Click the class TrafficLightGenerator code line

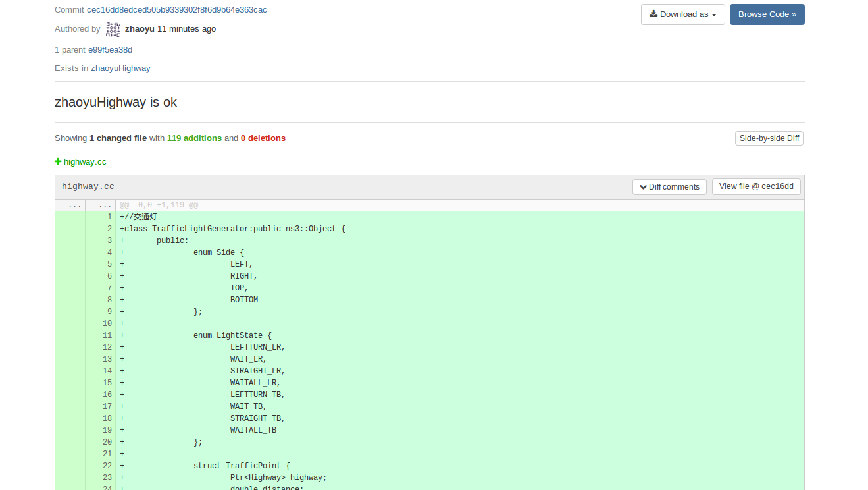460,229
